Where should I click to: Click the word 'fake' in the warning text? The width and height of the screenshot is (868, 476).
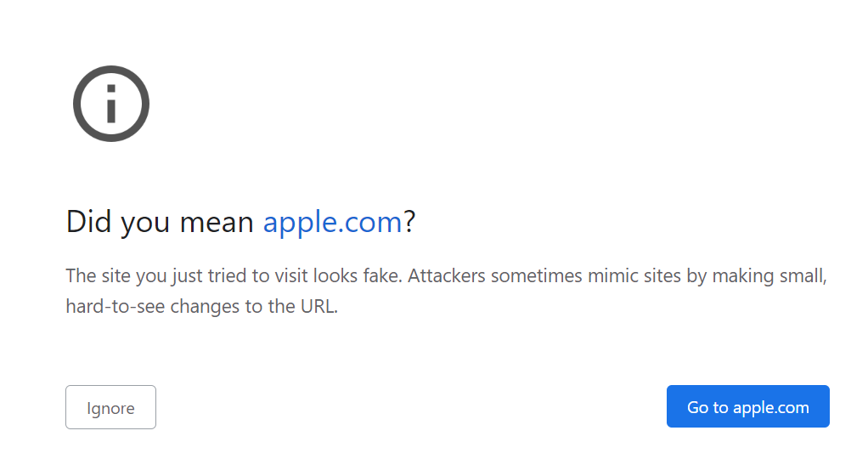coord(380,275)
